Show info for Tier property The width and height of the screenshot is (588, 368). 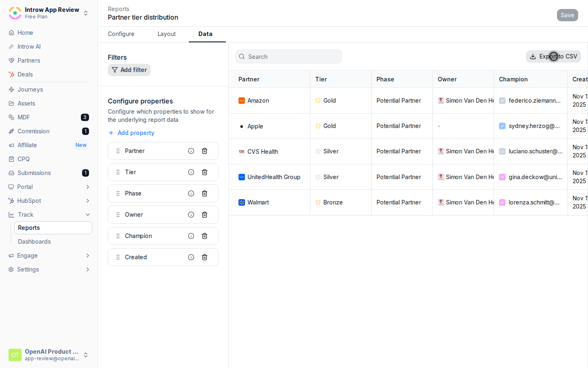[191, 172]
